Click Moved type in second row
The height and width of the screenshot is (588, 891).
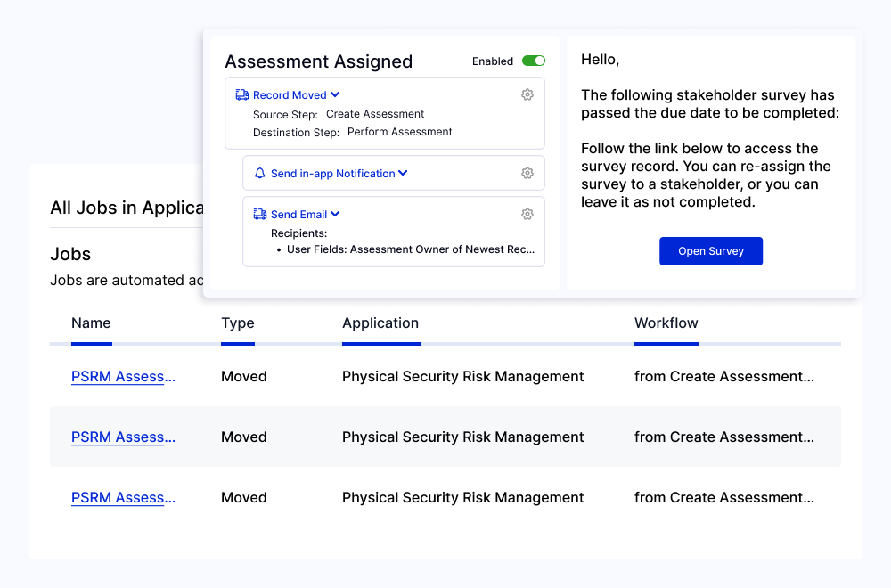(244, 437)
